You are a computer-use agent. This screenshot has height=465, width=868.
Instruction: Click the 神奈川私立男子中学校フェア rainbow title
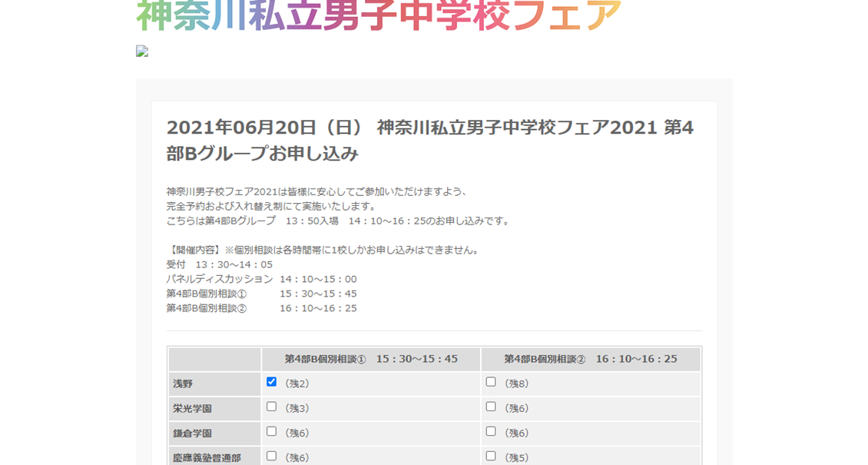[379, 15]
